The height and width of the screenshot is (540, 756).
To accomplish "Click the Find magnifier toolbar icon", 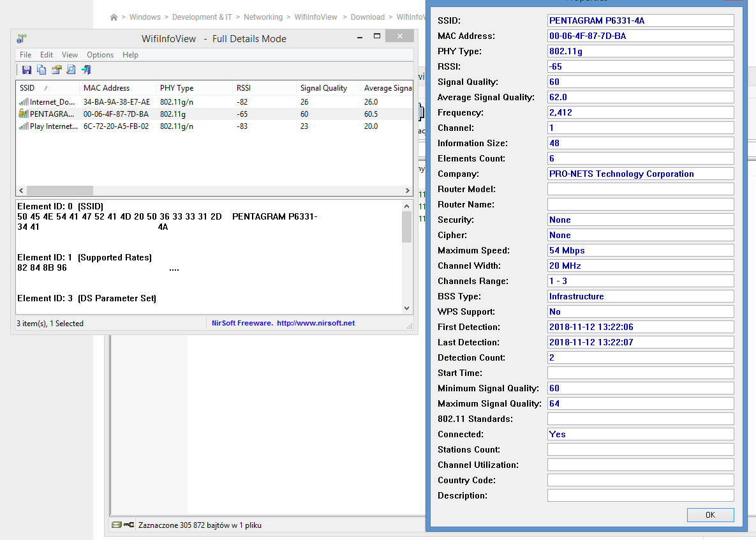I will [x=71, y=70].
